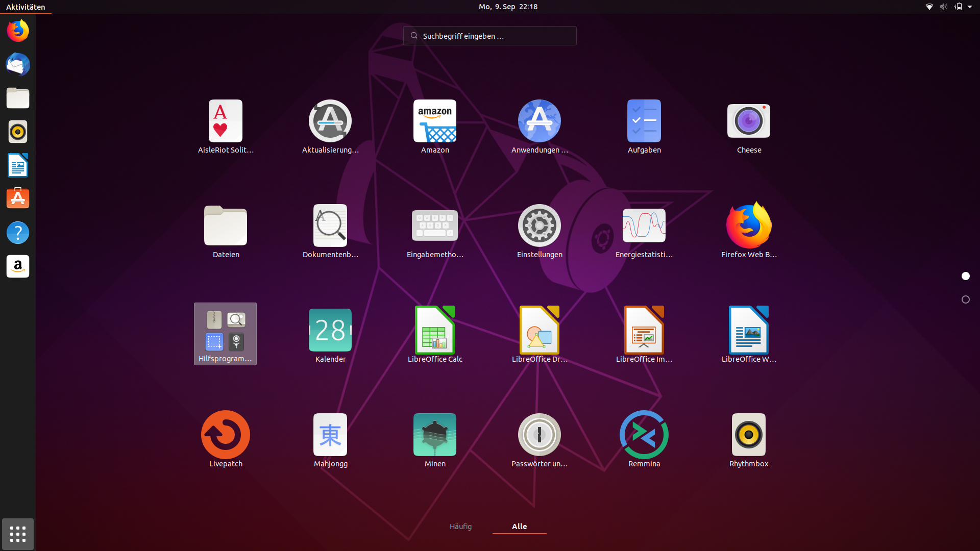The image size is (980, 551).
Task: Launch Livepatch
Action: (x=226, y=440)
